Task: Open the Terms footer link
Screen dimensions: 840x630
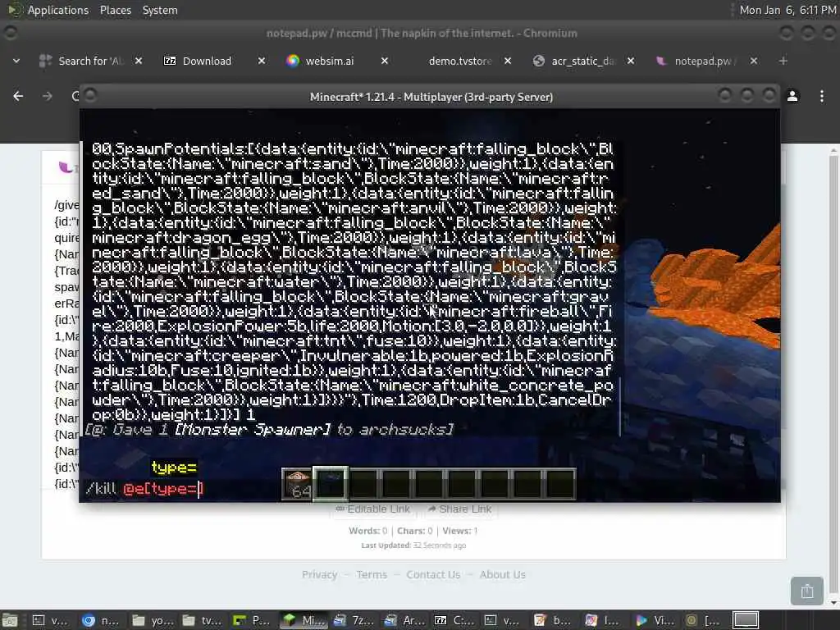Action: [372, 574]
